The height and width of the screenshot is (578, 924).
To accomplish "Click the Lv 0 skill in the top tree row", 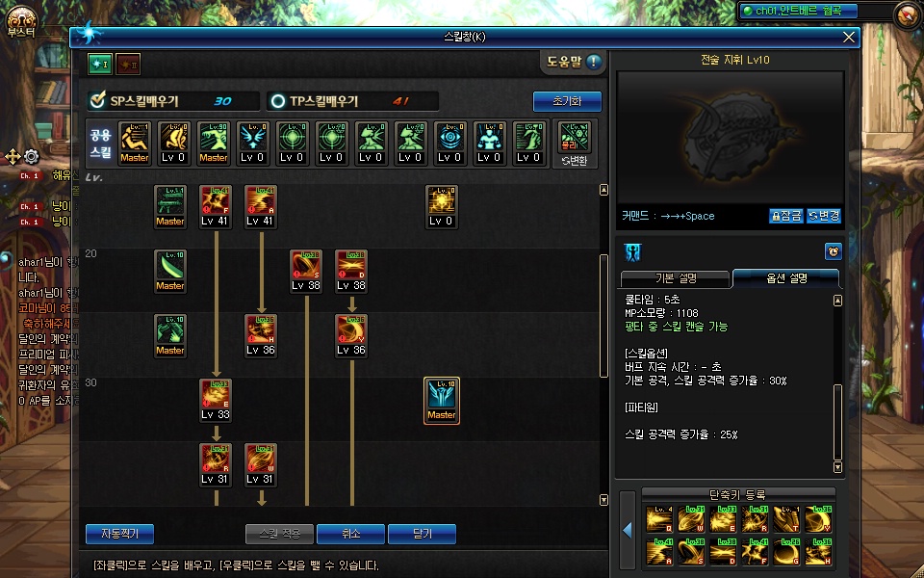I will coord(442,206).
